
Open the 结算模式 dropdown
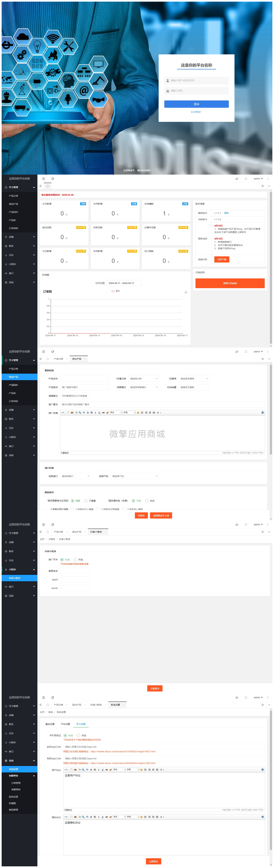click(143, 387)
